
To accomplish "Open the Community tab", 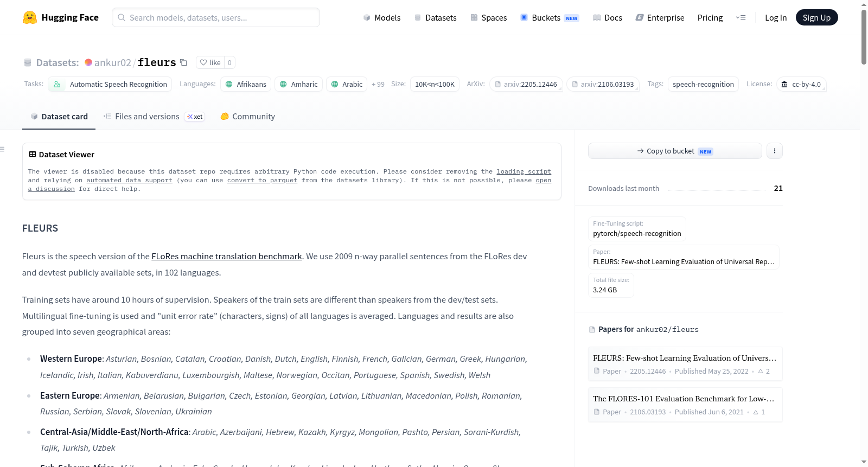I will click(x=247, y=117).
